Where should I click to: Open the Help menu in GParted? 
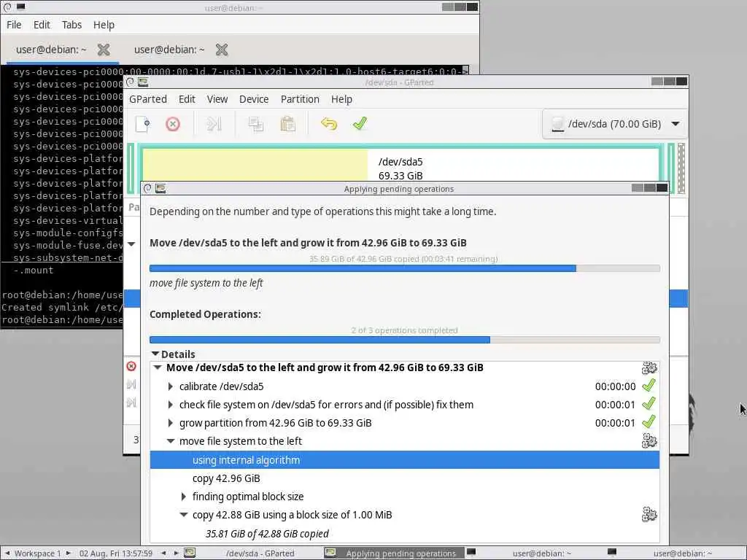click(341, 99)
